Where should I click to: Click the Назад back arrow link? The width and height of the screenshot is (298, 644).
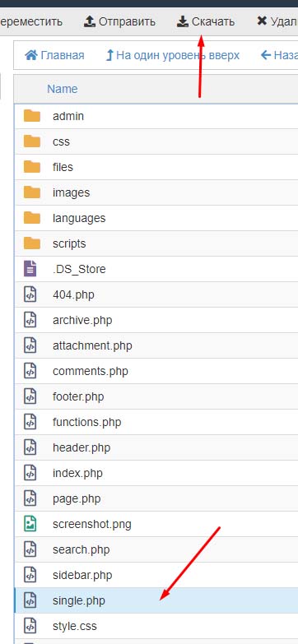point(279,55)
